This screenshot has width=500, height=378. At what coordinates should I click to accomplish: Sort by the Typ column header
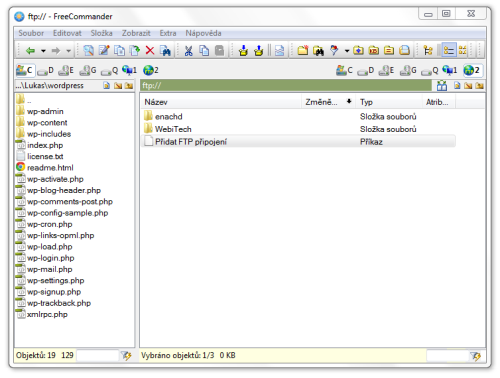[x=390, y=102]
